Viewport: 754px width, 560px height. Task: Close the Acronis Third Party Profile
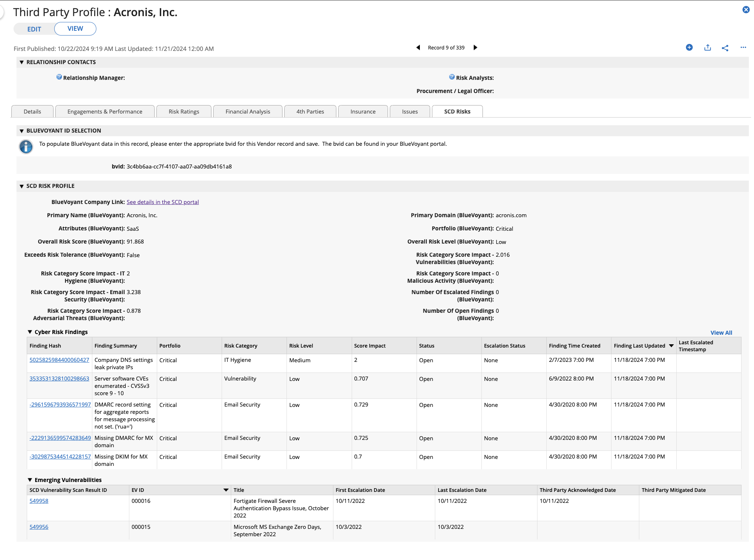pyautogui.click(x=746, y=10)
